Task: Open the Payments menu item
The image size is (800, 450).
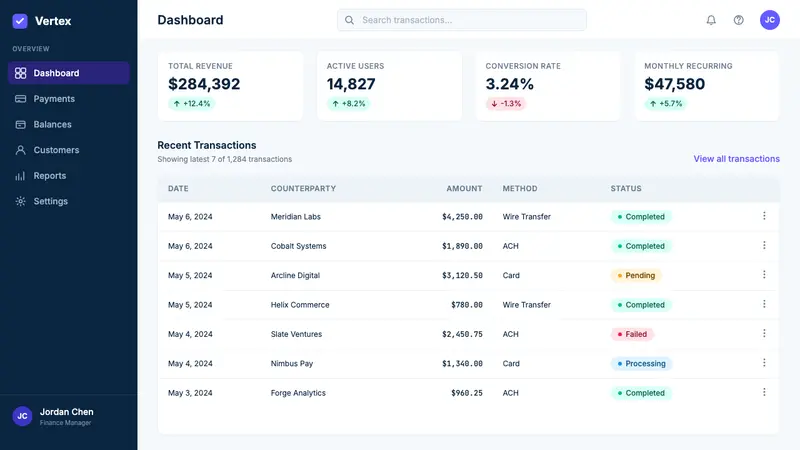Action: (x=68, y=98)
